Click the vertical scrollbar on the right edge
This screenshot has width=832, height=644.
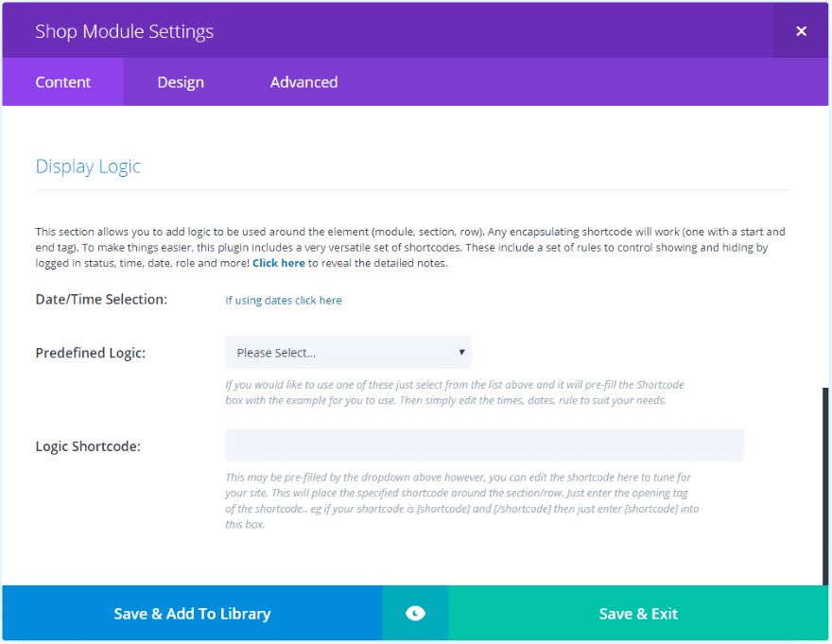(825, 482)
